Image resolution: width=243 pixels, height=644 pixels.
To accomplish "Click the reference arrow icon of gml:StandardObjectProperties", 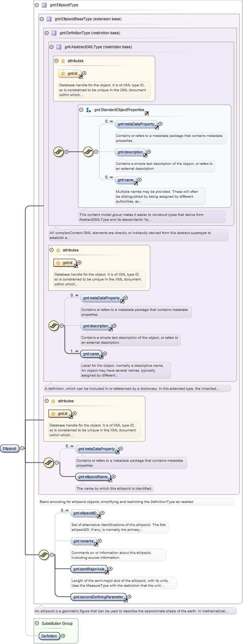I will (x=147, y=113).
